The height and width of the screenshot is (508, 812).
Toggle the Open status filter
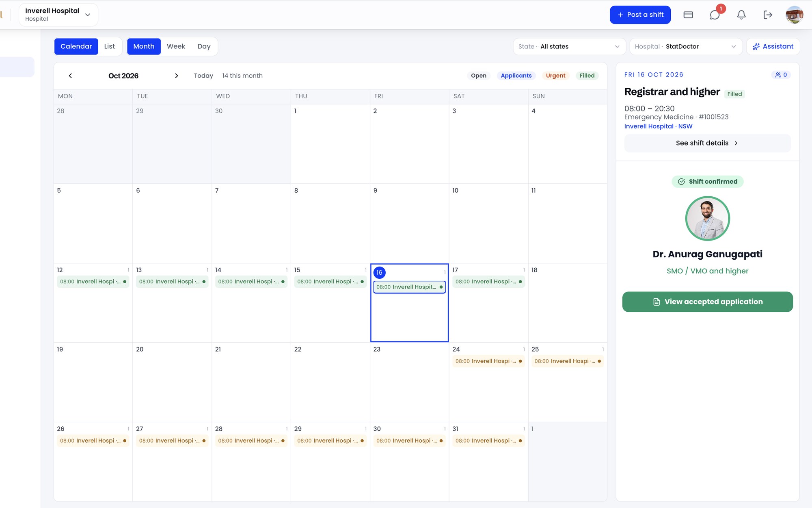(478, 76)
